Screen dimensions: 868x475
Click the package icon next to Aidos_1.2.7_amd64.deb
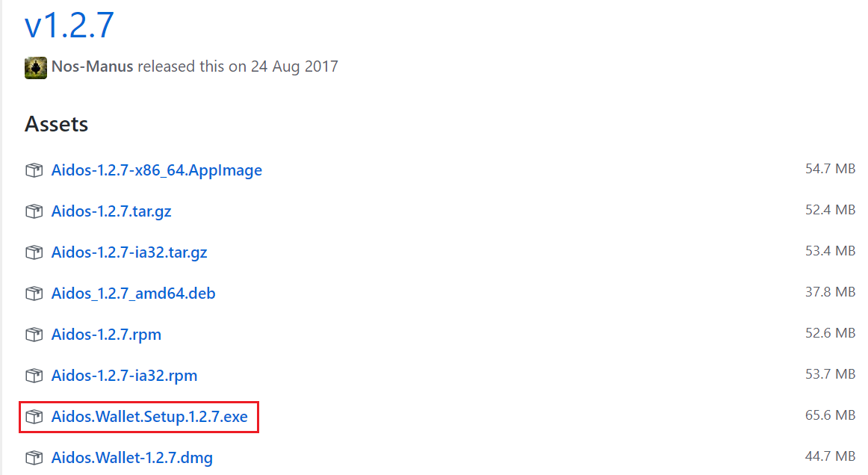tap(34, 294)
